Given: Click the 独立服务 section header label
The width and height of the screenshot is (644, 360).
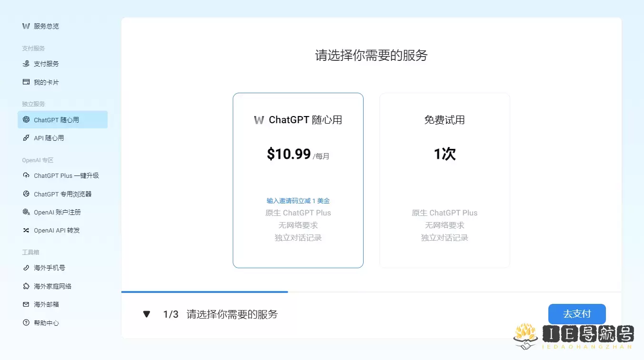Looking at the screenshot, I should coord(33,104).
